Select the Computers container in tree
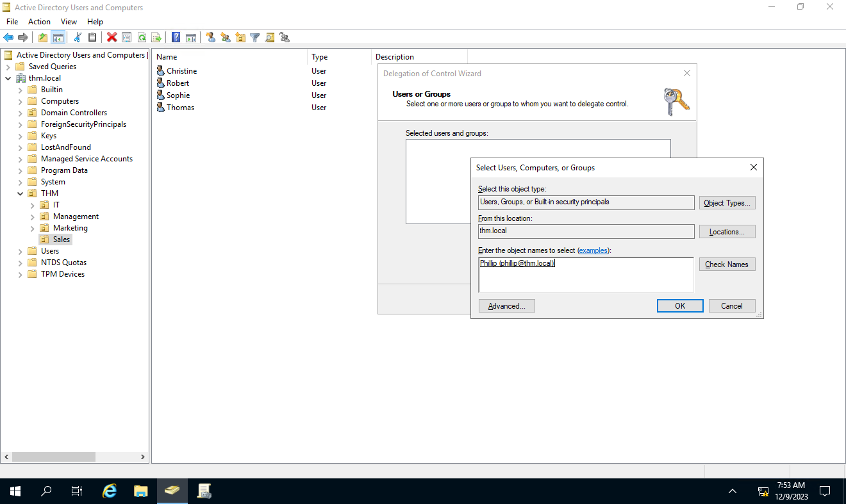 click(60, 101)
